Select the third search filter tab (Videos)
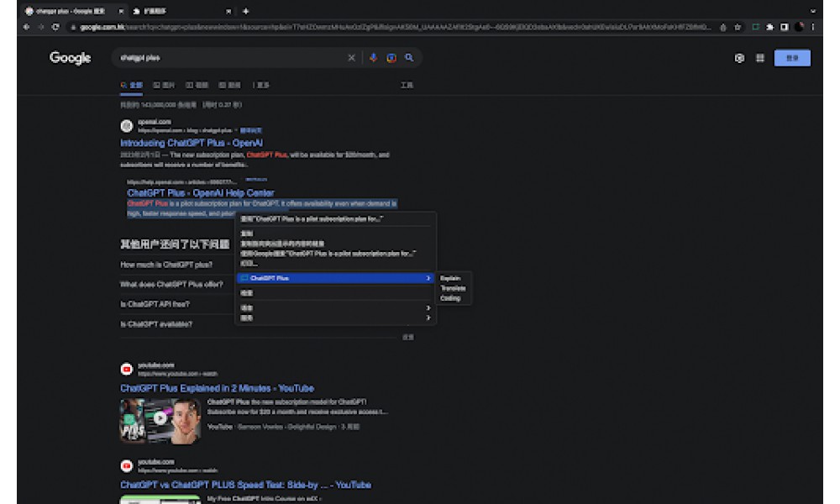 [197, 85]
